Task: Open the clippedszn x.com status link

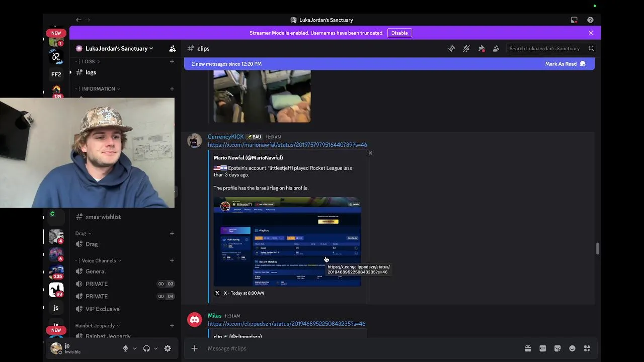Action: click(x=286, y=324)
